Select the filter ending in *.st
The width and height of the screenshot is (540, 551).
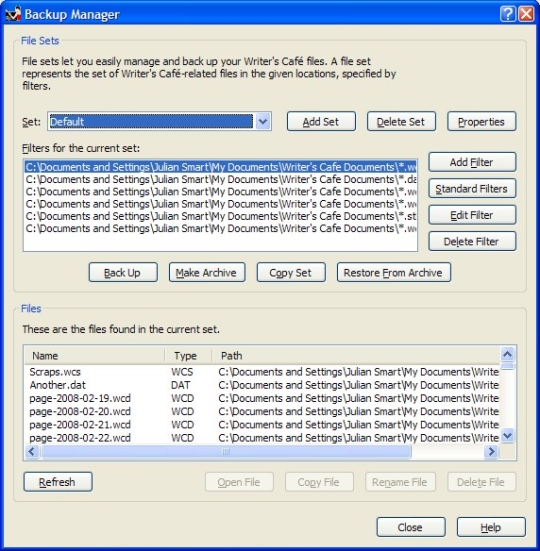pyautogui.click(x=221, y=216)
